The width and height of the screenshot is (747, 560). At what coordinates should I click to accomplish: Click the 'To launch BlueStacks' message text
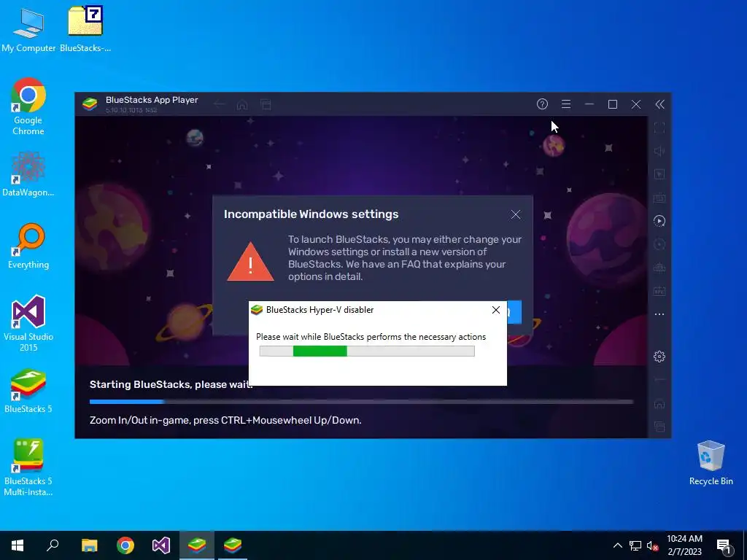pyautogui.click(x=405, y=258)
